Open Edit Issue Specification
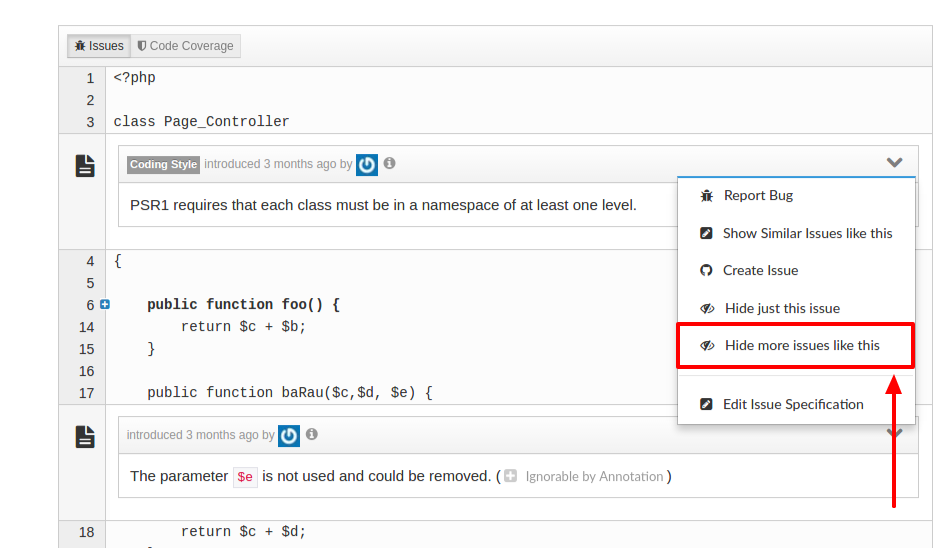The image size is (948, 548). (793, 404)
